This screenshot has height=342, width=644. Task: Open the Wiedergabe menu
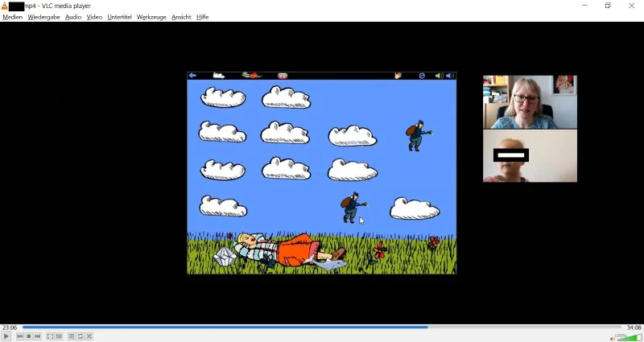pyautogui.click(x=43, y=17)
